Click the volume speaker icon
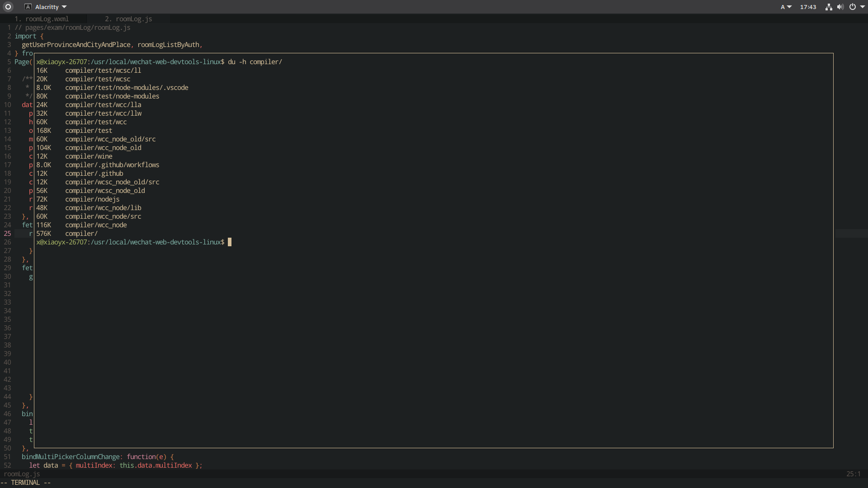The height and width of the screenshot is (488, 868). click(840, 7)
